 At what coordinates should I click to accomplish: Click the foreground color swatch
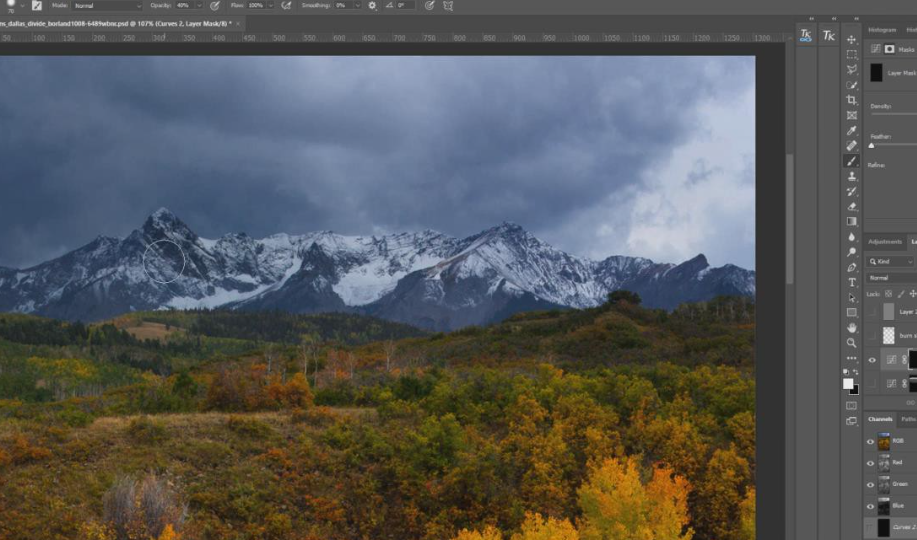point(848,384)
